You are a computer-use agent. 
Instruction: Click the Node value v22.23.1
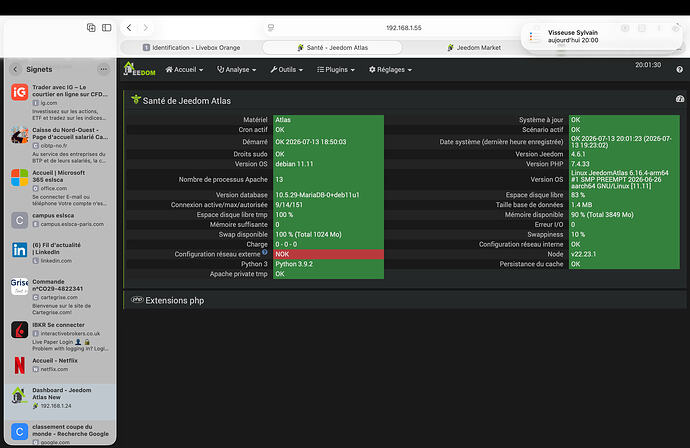click(584, 254)
